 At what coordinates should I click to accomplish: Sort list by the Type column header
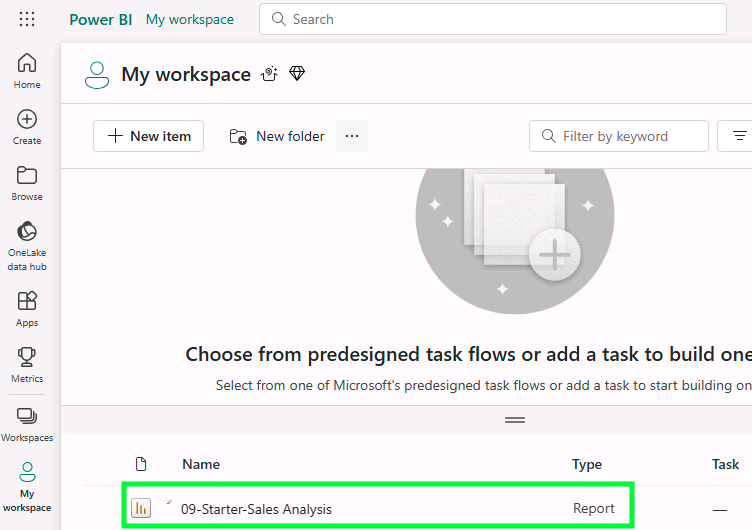(x=587, y=464)
